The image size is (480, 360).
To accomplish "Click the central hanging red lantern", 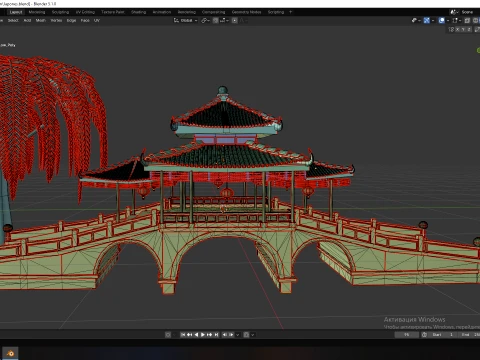I will tap(227, 192).
